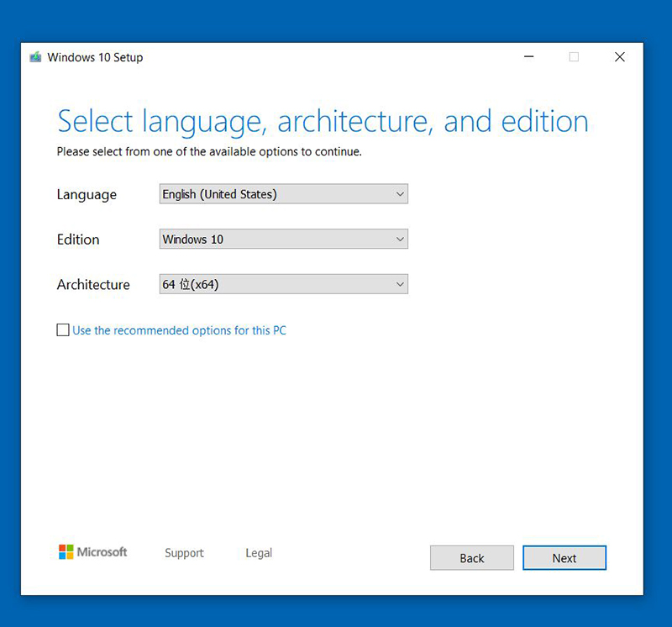Minimize the Windows 10 Setup window
This screenshot has height=627, width=672.
pos(528,57)
